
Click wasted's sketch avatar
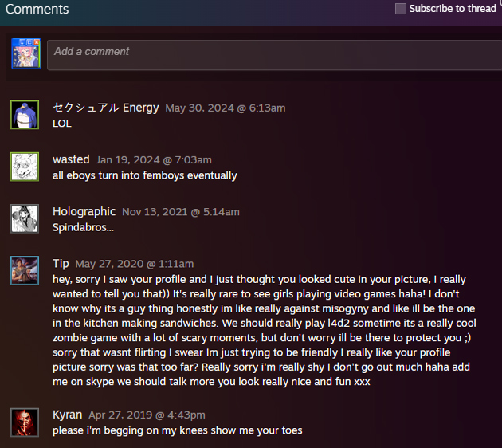coord(25,167)
